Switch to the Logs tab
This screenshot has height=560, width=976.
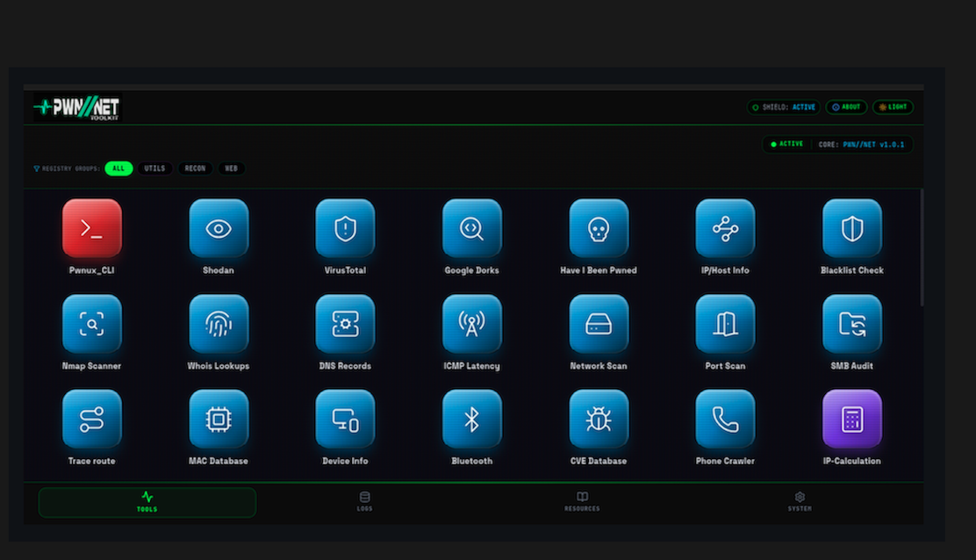coord(365,502)
